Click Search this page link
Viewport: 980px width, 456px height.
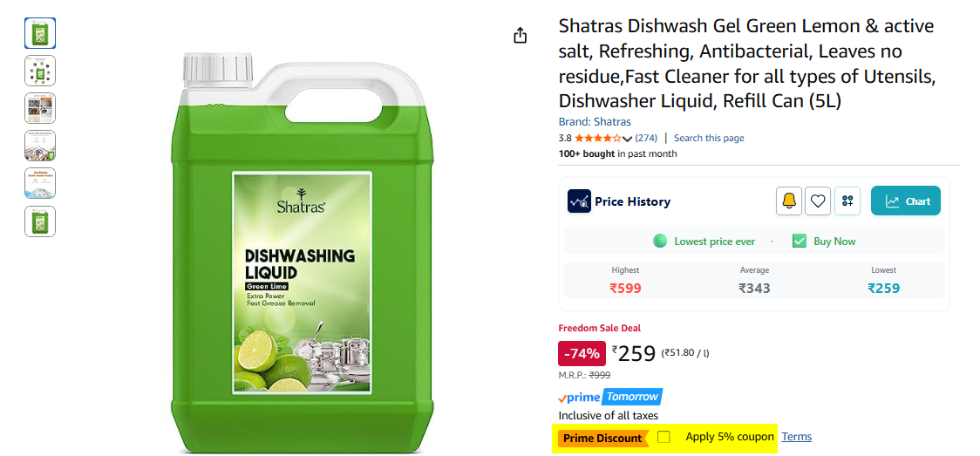709,138
